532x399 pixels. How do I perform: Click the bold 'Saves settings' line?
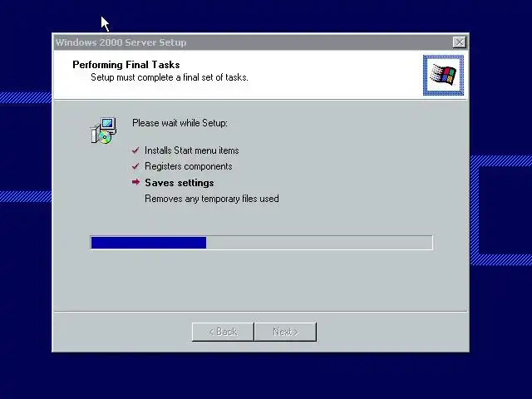click(x=180, y=183)
